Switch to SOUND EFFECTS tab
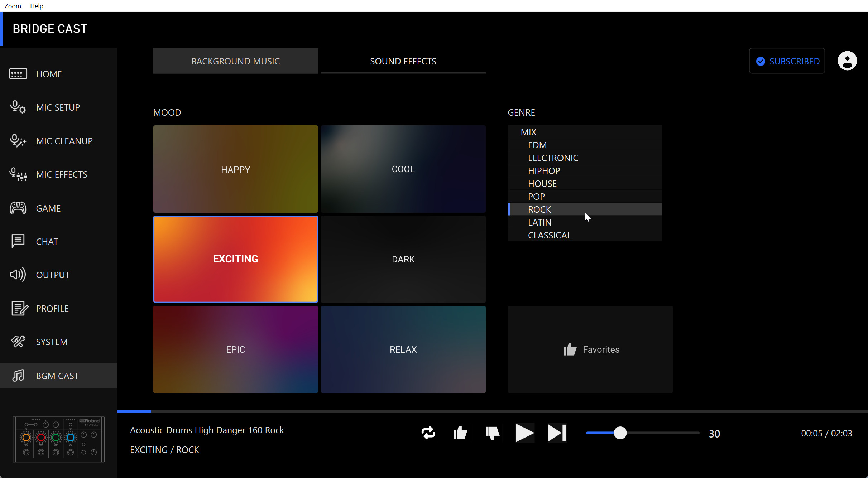This screenshot has width=868, height=478. (x=403, y=61)
